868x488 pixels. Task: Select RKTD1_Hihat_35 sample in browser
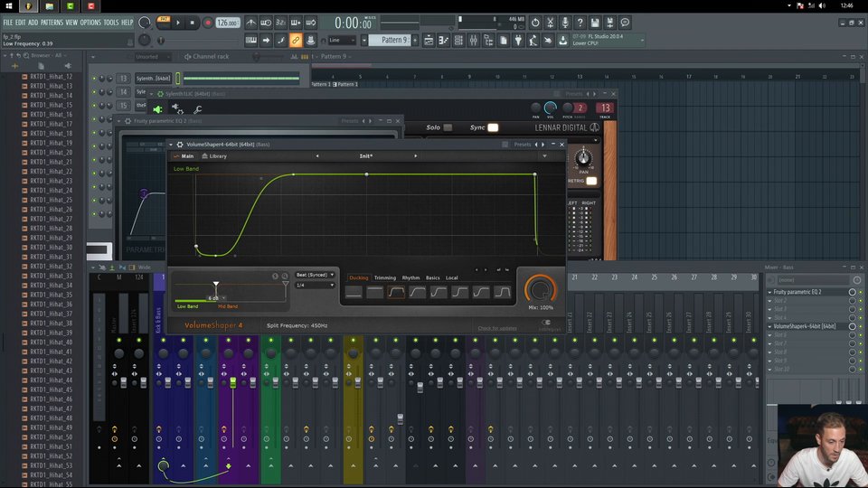[x=51, y=295]
